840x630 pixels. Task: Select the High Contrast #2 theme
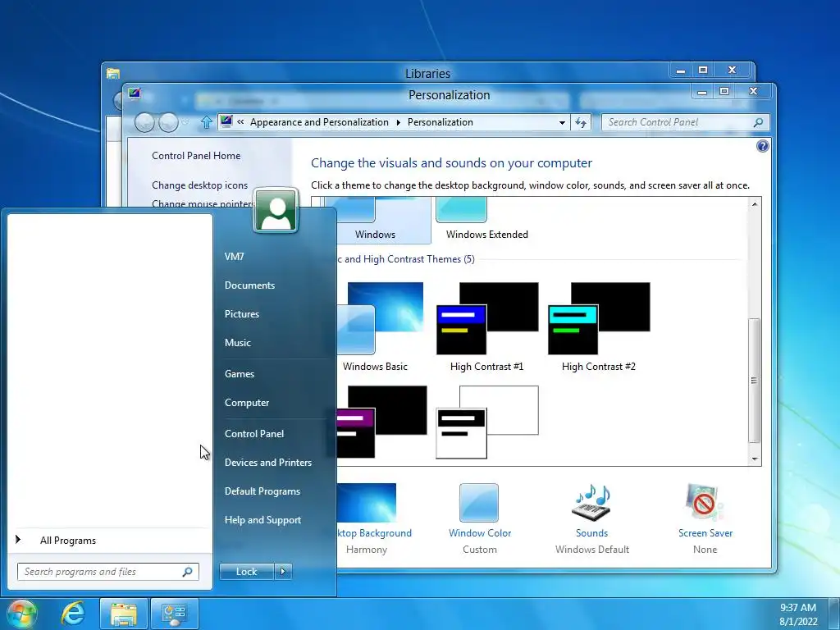(599, 326)
